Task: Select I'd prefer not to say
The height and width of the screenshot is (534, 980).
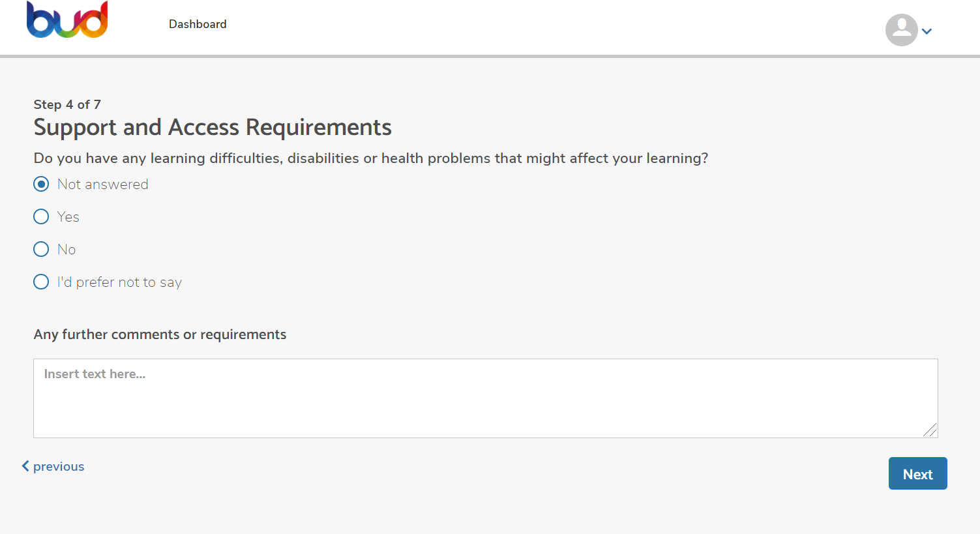Action: pos(40,282)
